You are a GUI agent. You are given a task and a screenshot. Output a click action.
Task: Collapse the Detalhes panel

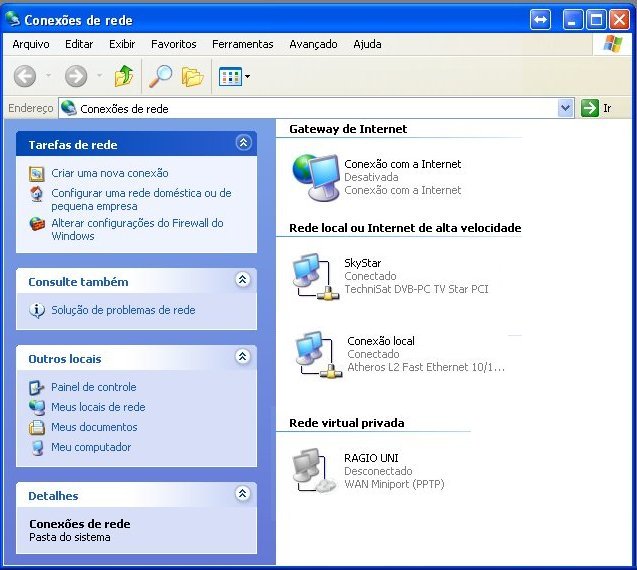click(x=243, y=494)
